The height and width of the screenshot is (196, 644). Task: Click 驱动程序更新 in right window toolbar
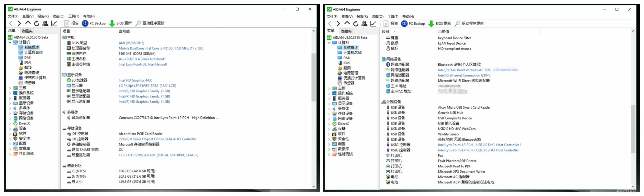tap(469, 24)
